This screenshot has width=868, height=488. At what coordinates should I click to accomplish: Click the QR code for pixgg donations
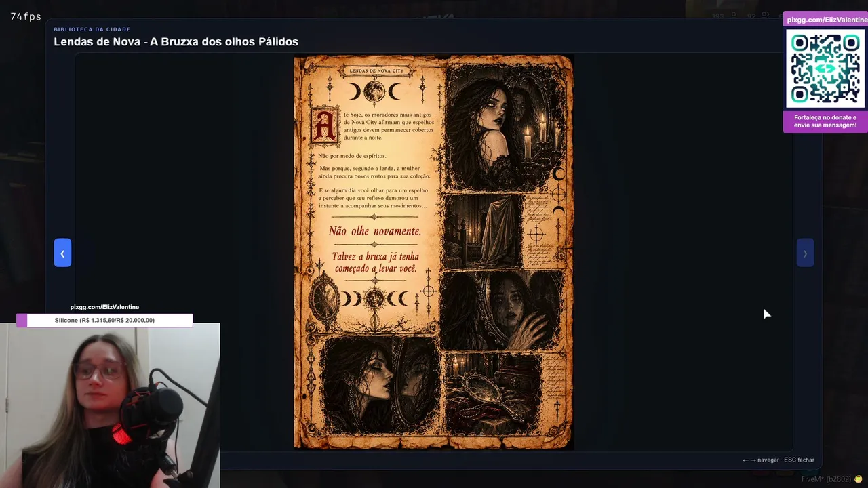pos(825,68)
